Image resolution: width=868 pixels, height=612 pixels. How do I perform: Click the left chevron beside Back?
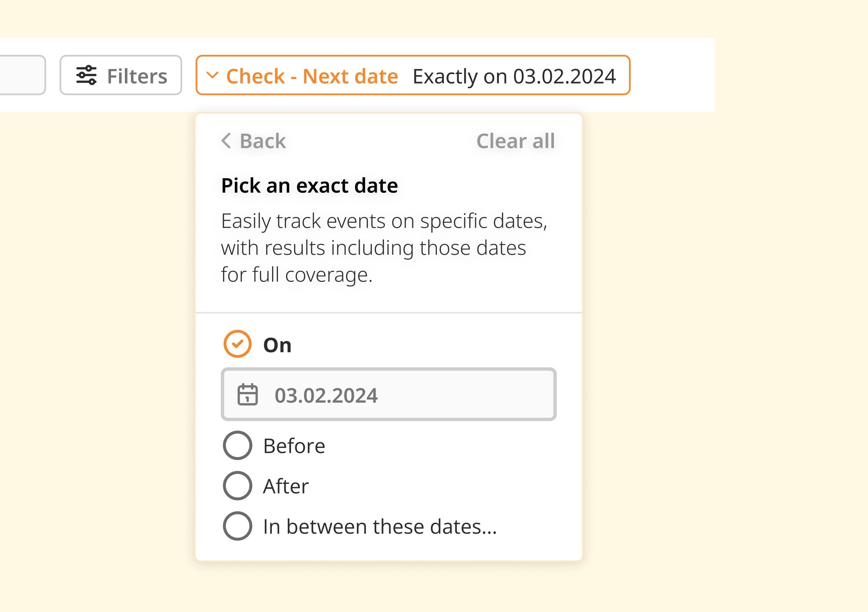(x=226, y=141)
